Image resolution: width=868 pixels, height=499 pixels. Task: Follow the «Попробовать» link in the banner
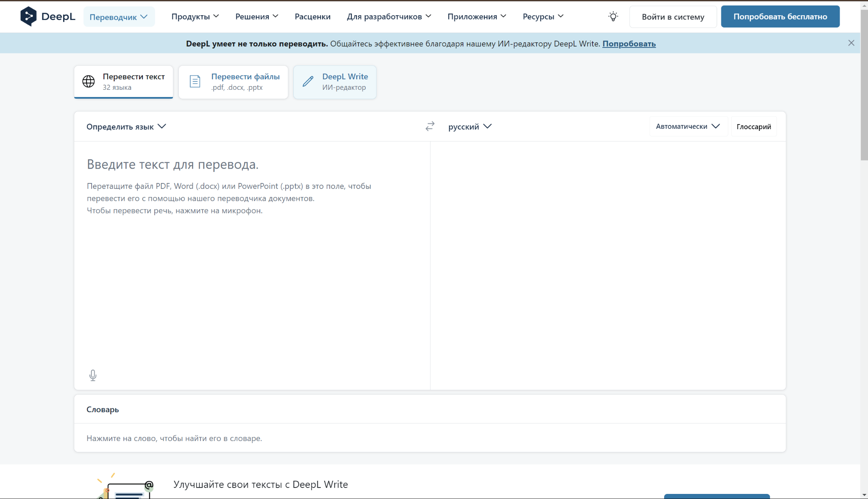point(629,43)
